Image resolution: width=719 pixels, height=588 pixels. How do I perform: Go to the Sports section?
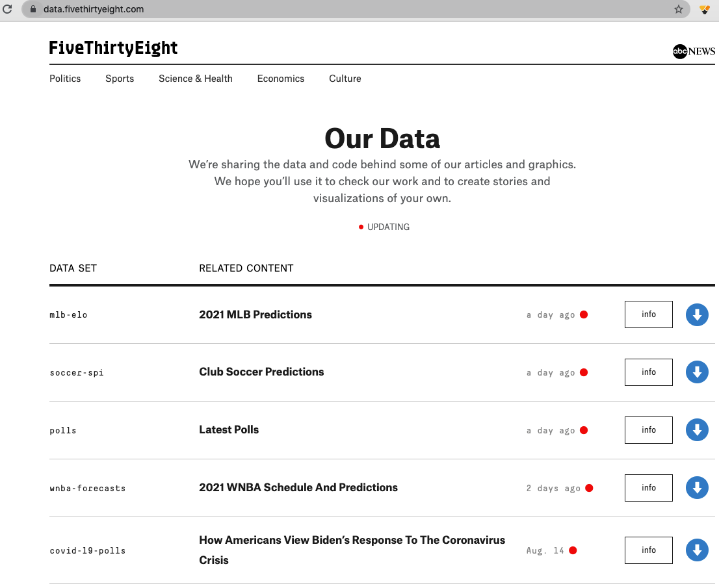120,79
